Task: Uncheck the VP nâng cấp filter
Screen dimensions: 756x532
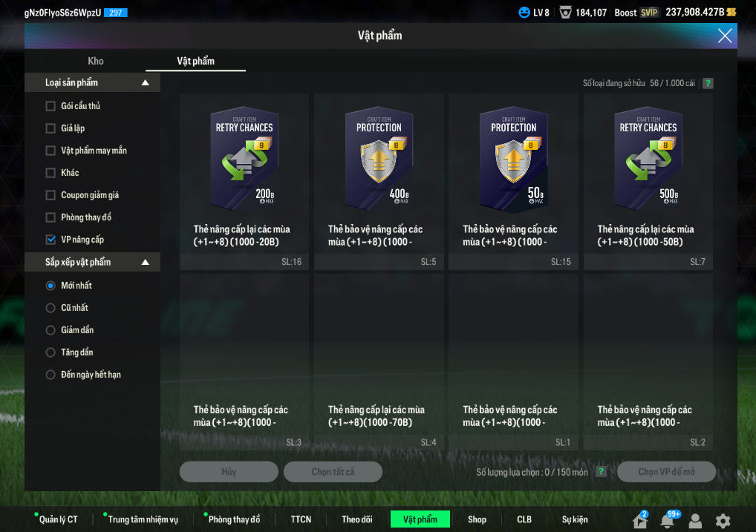Action: point(50,240)
